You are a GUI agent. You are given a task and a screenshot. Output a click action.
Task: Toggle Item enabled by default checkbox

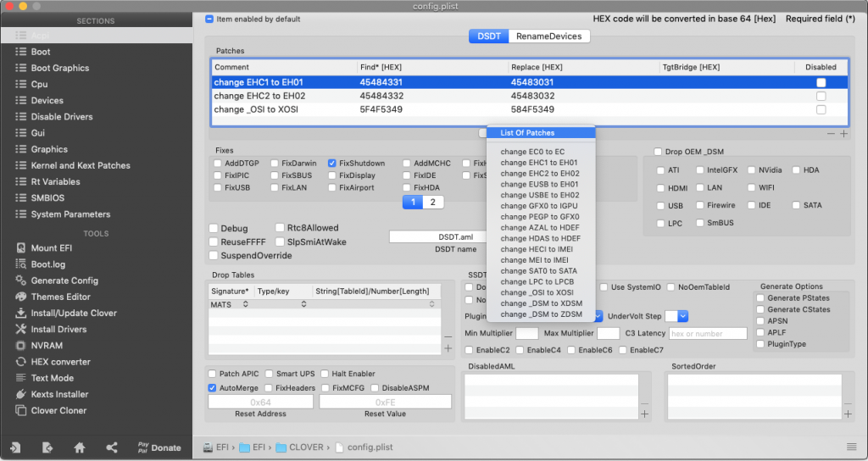209,19
